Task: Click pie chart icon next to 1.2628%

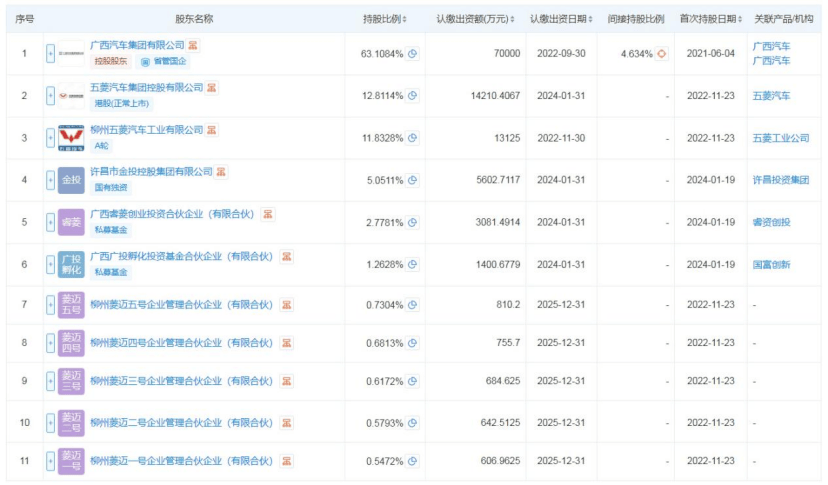Action: [413, 265]
